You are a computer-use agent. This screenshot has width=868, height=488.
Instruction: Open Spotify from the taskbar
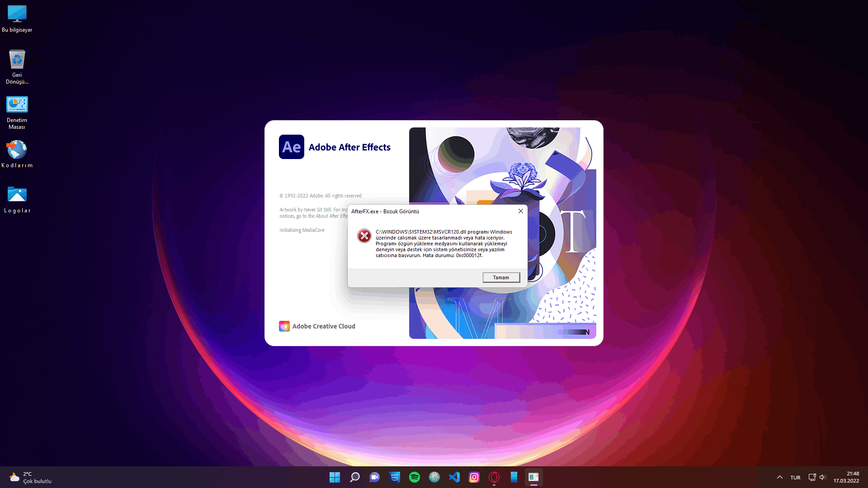414,477
